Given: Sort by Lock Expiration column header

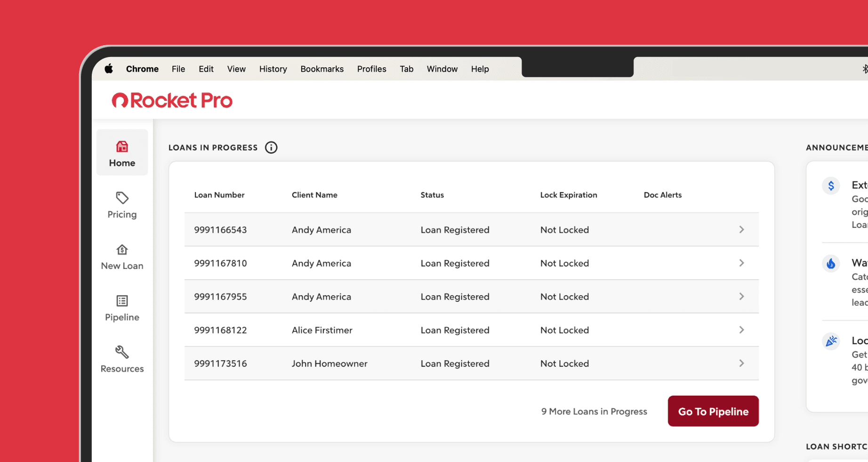Looking at the screenshot, I should pyautogui.click(x=568, y=195).
